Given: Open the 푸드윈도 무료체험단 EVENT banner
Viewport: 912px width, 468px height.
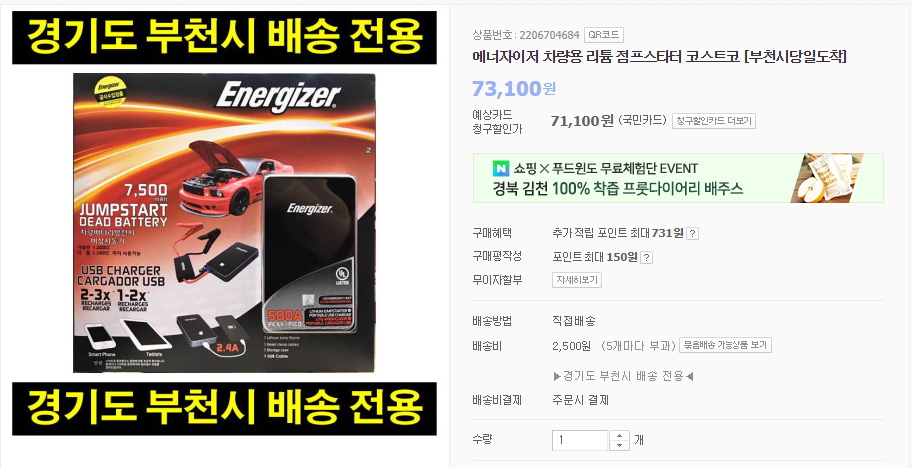Looking at the screenshot, I should (678, 178).
